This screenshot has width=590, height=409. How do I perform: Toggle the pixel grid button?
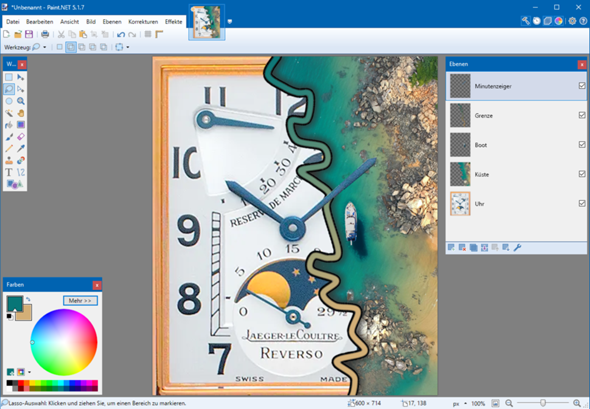pyautogui.click(x=148, y=34)
